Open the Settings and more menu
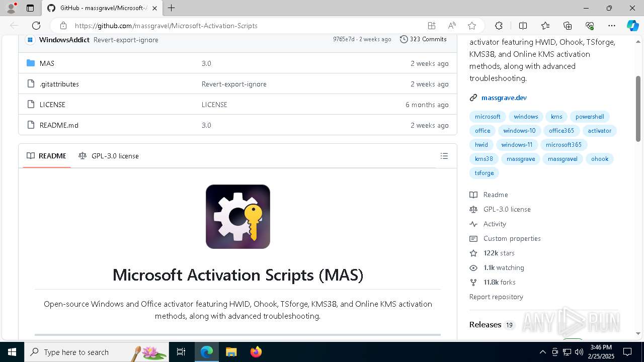 pyautogui.click(x=612, y=26)
